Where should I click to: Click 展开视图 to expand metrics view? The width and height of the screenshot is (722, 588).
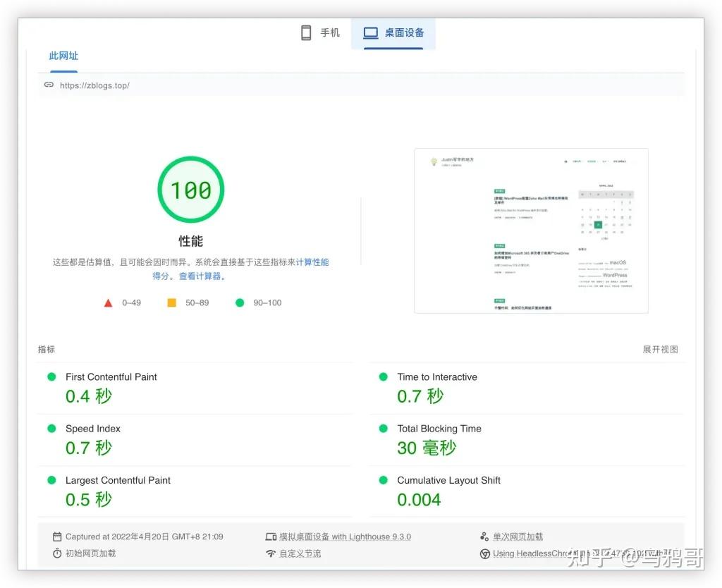[660, 350]
